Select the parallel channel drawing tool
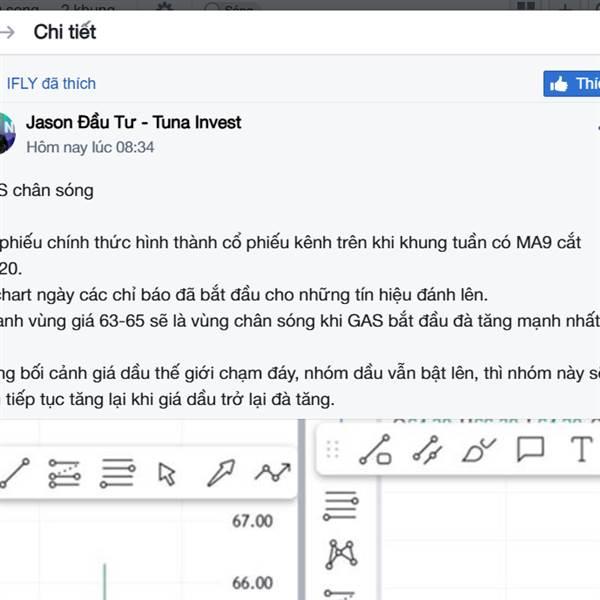This screenshot has height=600, width=600. point(65,473)
